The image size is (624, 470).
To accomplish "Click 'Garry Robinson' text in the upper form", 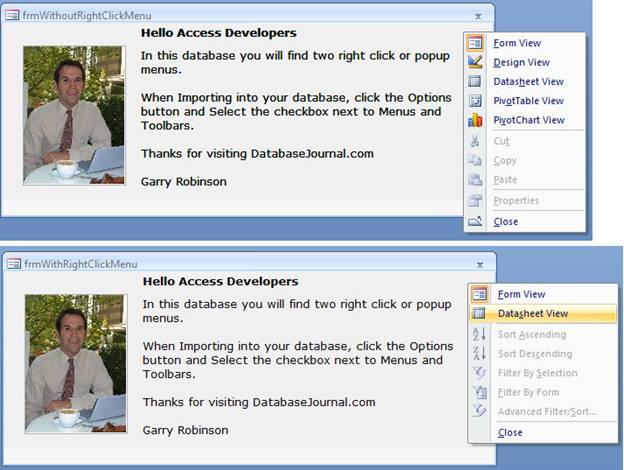I will pos(184,182).
